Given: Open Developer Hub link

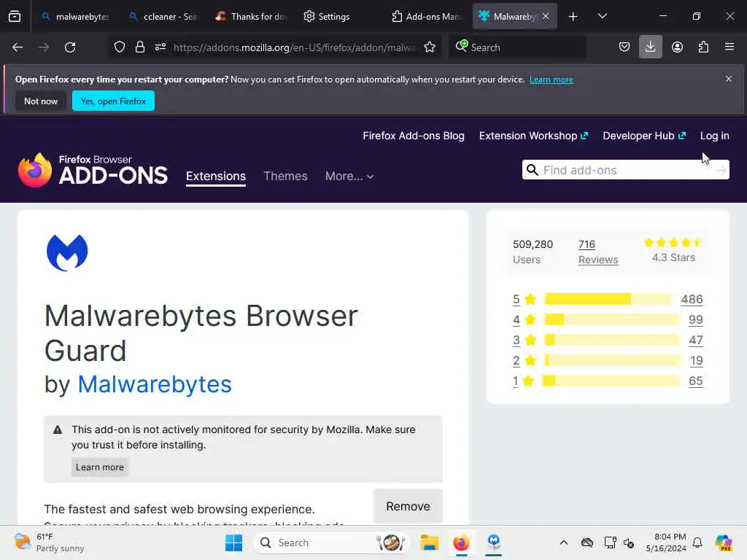Looking at the screenshot, I should (644, 136).
